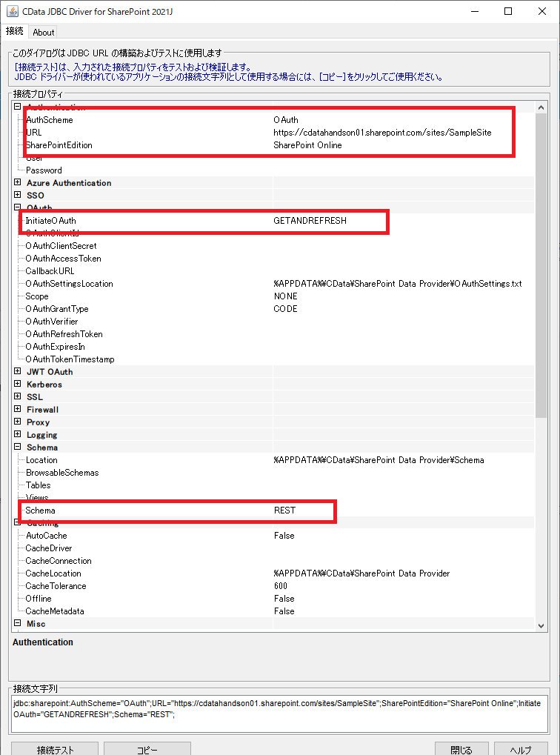
Task: Edit the REST schema value
Action: pyautogui.click(x=284, y=510)
